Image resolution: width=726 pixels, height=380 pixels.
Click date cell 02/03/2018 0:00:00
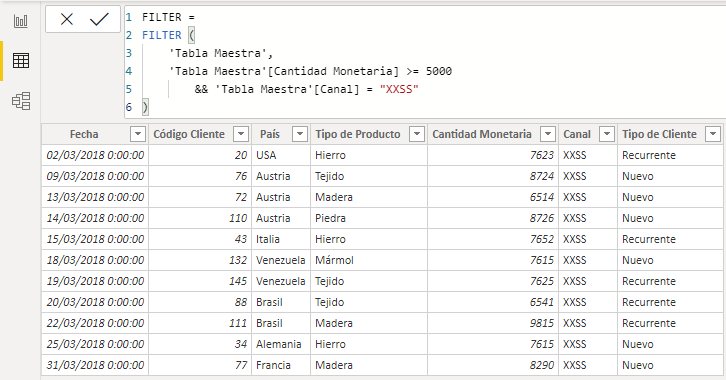[x=95, y=156]
